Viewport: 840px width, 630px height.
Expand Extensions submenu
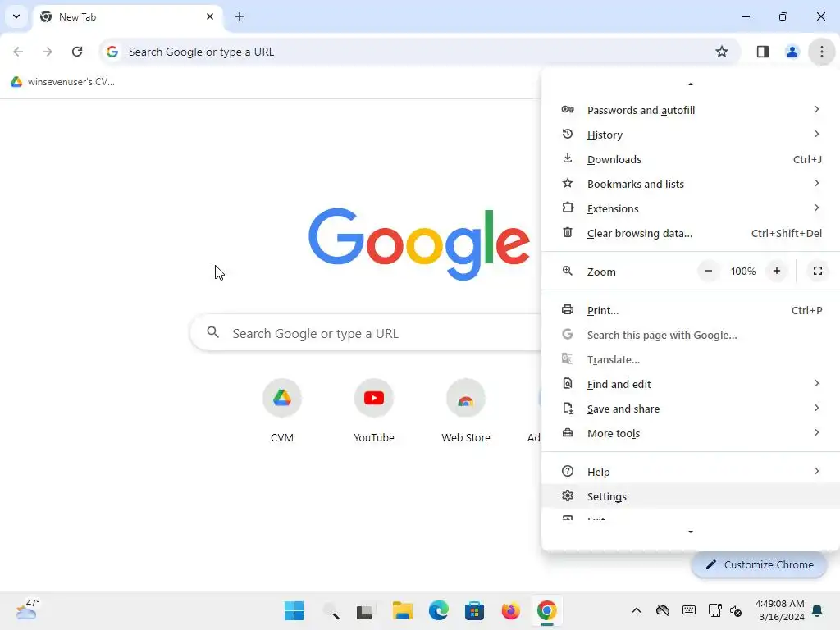[x=691, y=208]
